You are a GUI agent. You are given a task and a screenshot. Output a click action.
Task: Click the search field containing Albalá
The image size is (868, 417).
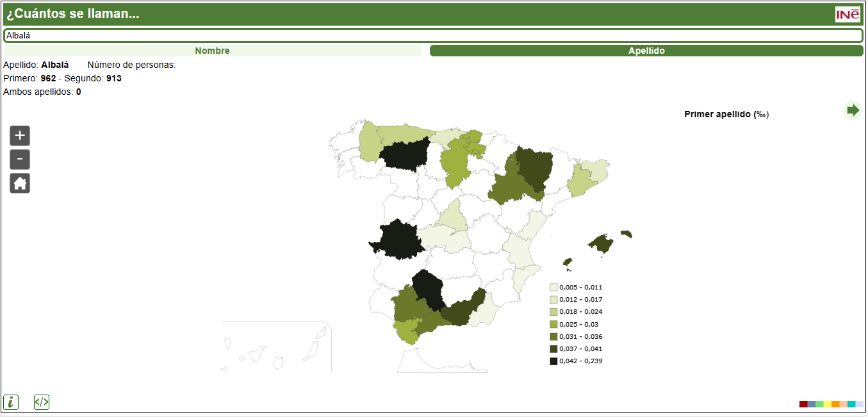click(x=433, y=36)
